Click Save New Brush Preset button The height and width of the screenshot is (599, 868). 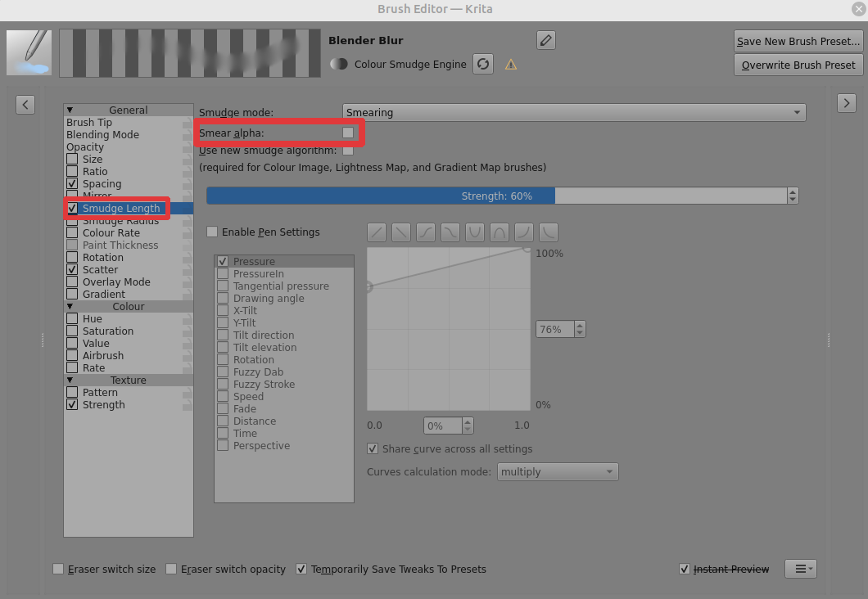click(798, 41)
